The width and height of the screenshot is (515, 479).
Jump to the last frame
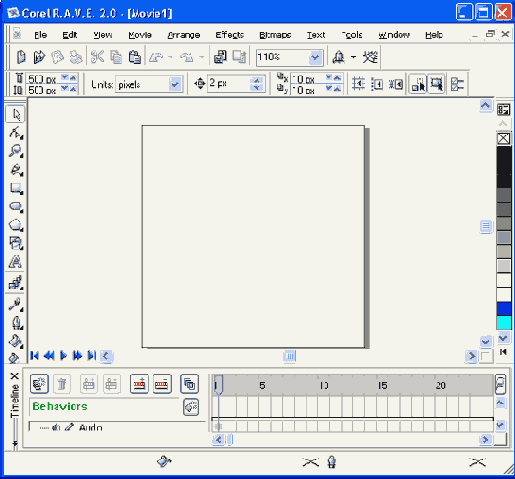click(92, 356)
